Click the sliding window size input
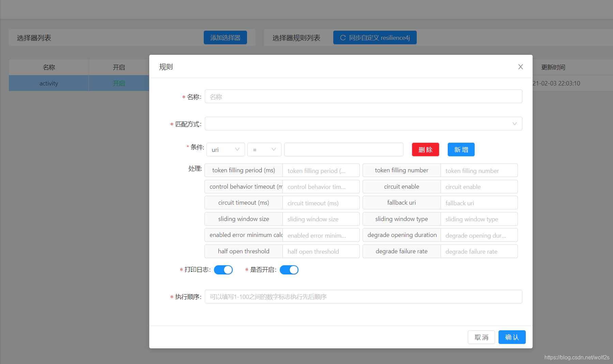The width and height of the screenshot is (613, 364). click(x=321, y=219)
